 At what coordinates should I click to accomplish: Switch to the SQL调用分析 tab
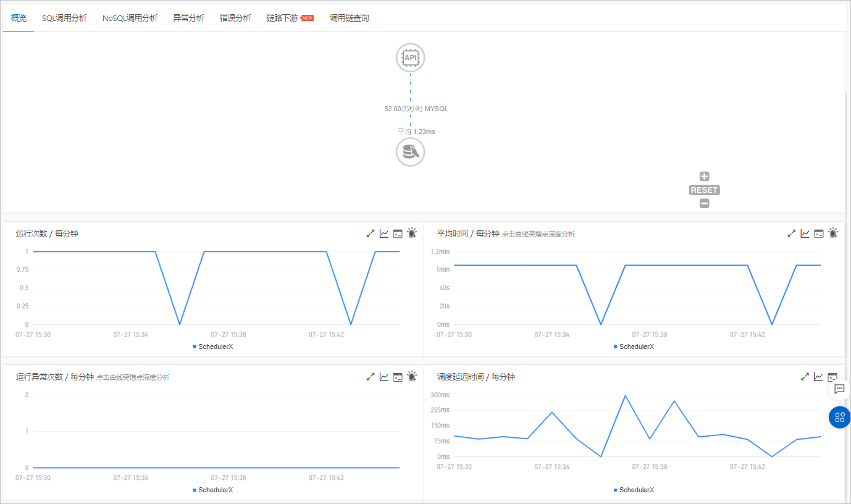pyautogui.click(x=64, y=18)
